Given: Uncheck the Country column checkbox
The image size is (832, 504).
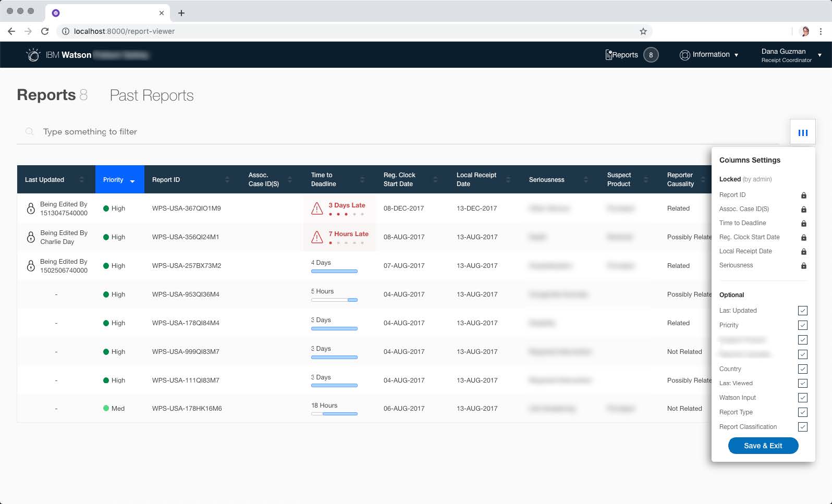Looking at the screenshot, I should click(x=802, y=369).
